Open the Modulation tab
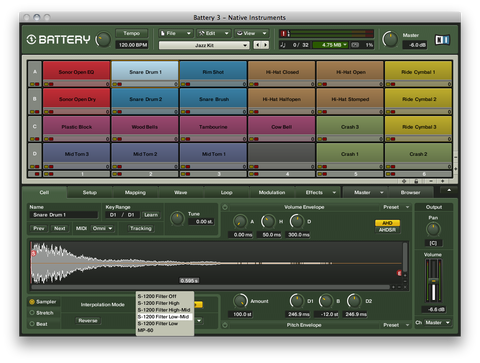The image size is (480, 363). pyautogui.click(x=272, y=192)
